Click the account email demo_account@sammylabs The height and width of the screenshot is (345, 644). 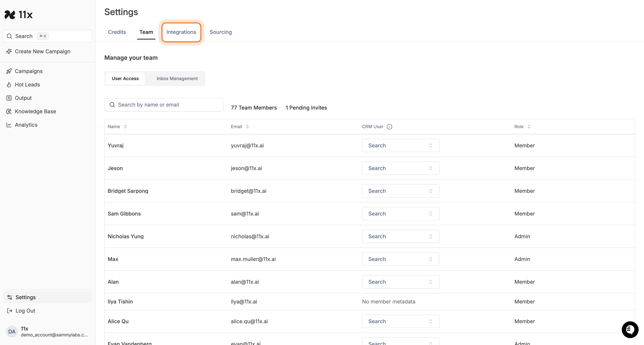pyautogui.click(x=54, y=335)
